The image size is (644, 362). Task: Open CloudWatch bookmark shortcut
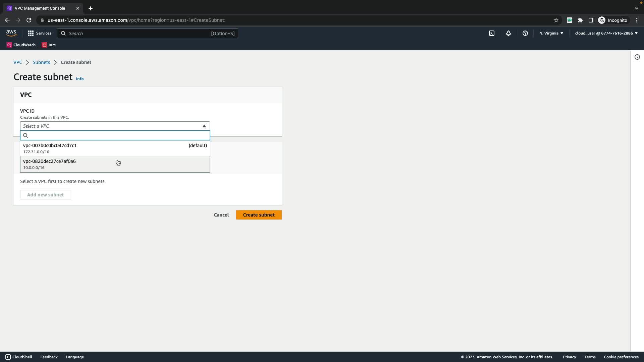click(21, 45)
